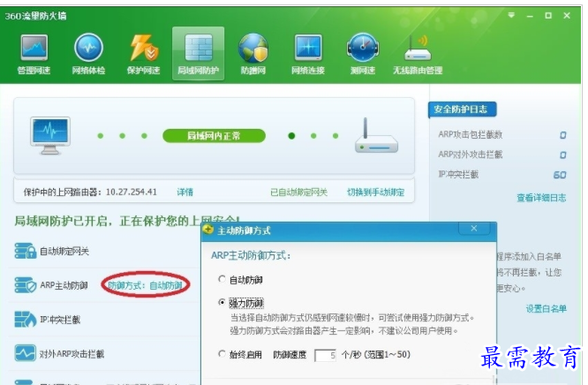This screenshot has width=588, height=385.
Task: Select the 局域网防护 firewall icon
Action: point(199,53)
